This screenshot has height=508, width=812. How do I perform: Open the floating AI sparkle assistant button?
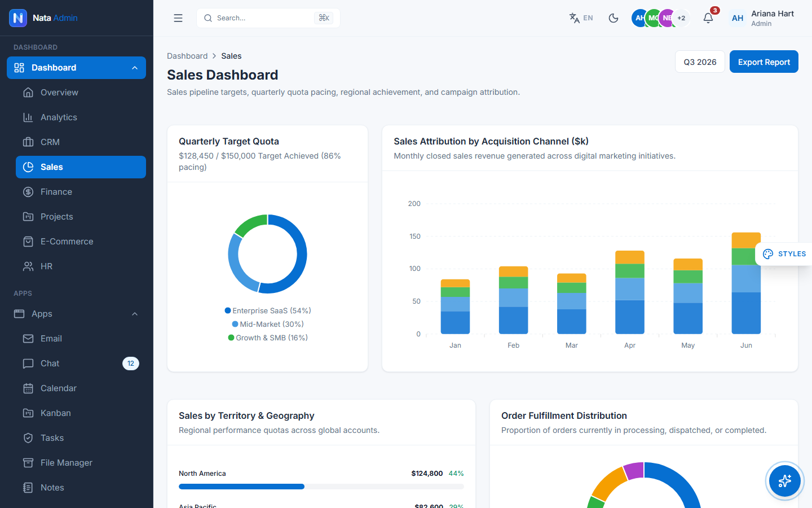click(x=785, y=481)
